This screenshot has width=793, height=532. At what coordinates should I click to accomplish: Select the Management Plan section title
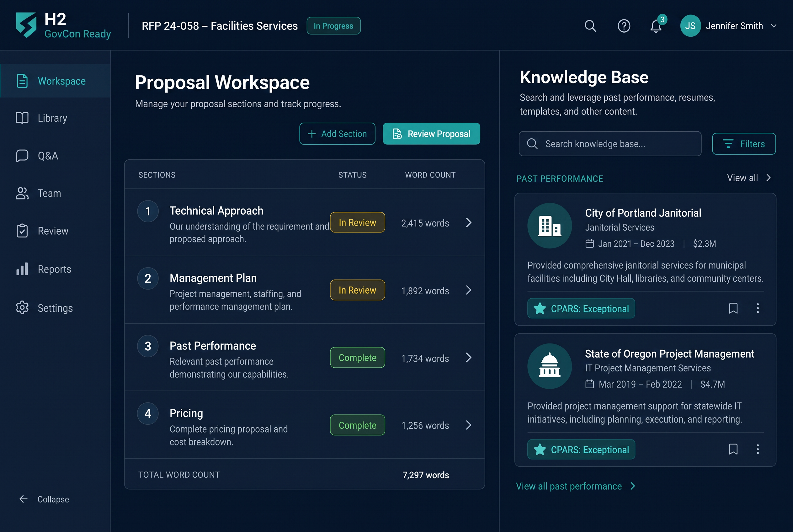213,278
